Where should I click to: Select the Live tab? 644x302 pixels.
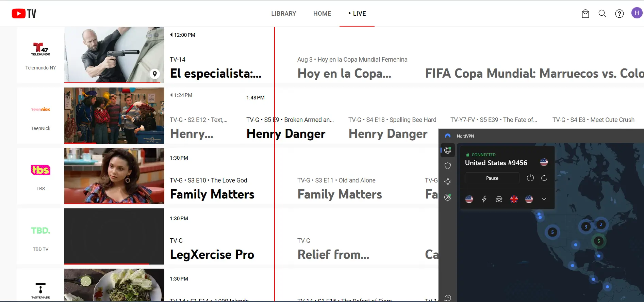coord(357,14)
